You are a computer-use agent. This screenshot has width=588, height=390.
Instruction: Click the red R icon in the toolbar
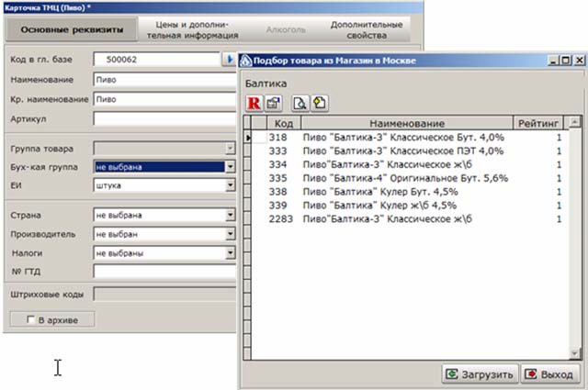[254, 103]
